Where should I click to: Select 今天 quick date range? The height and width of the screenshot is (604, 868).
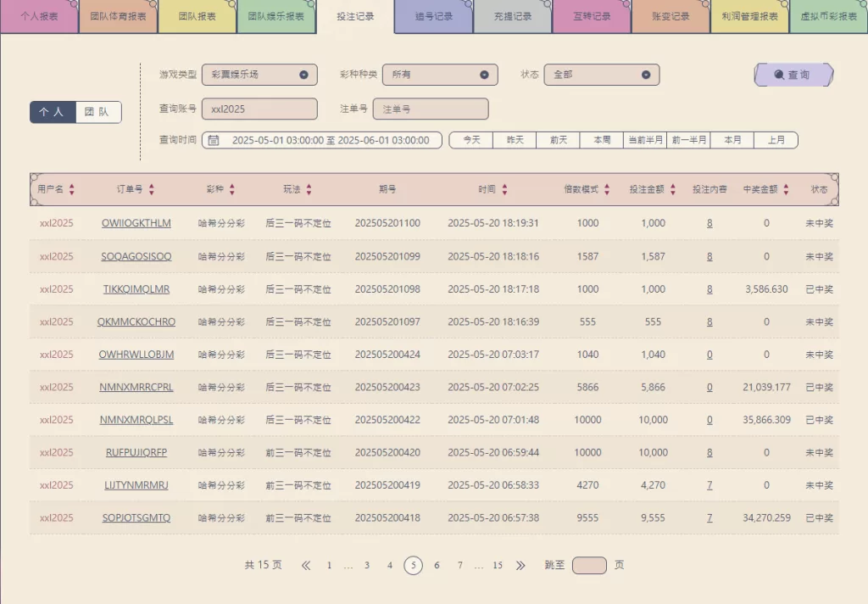tap(471, 140)
